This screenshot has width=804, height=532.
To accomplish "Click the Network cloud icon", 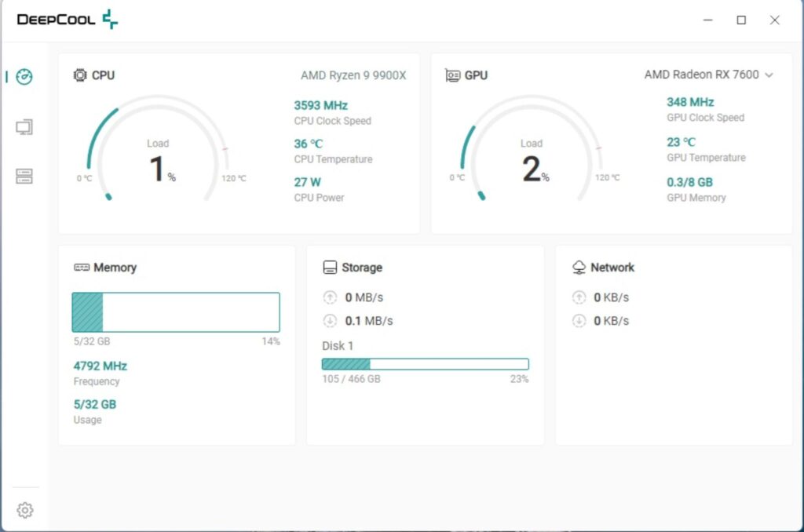I will point(579,268).
